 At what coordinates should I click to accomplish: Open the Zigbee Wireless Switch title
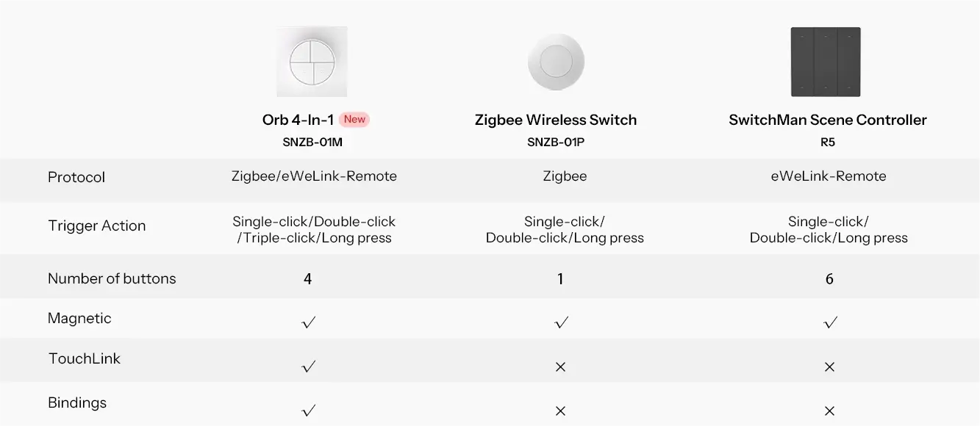coord(556,120)
